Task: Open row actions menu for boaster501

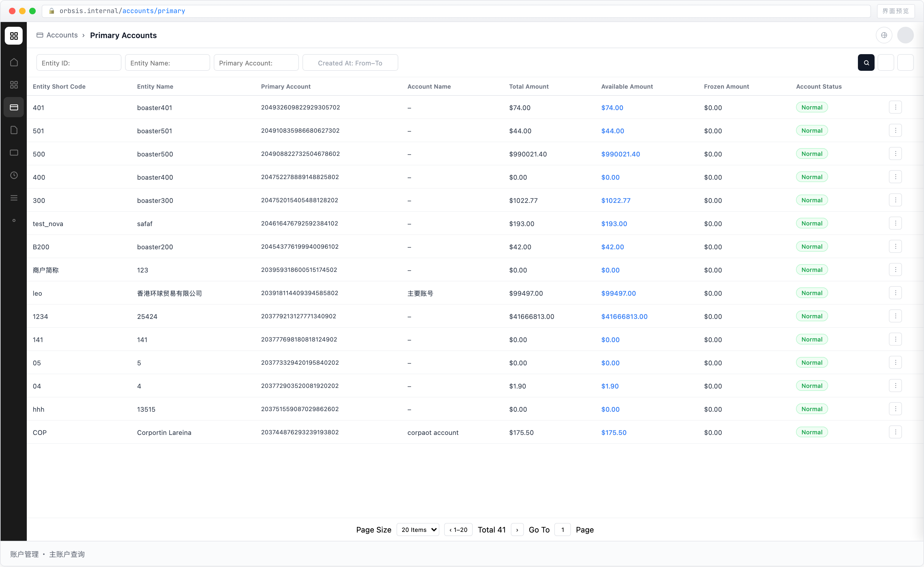Action: tap(895, 131)
